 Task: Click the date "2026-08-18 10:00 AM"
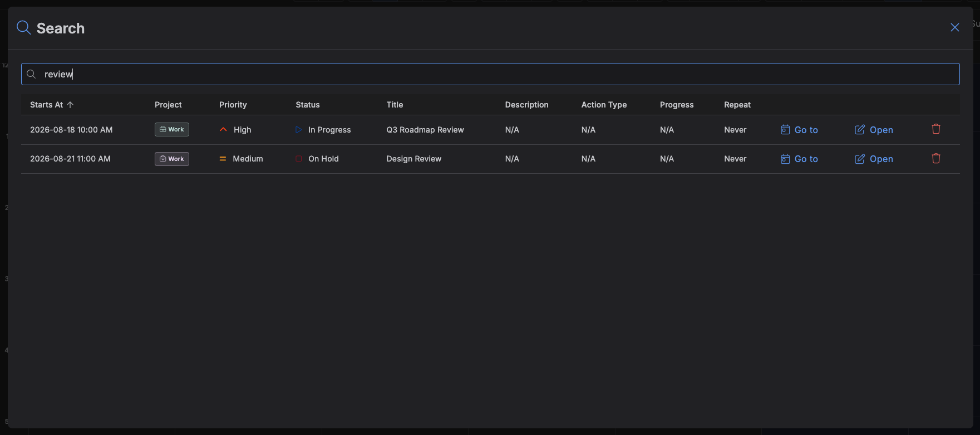71,130
